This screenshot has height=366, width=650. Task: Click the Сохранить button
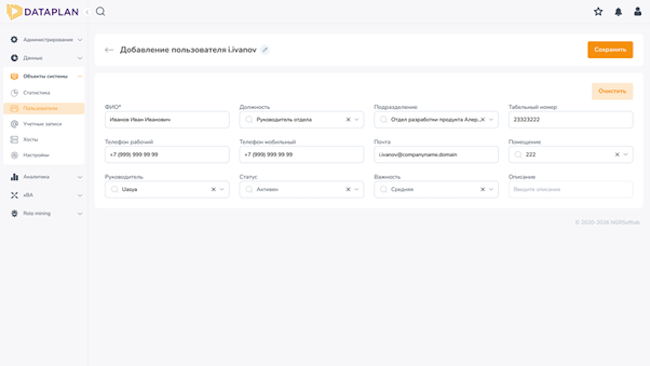[x=610, y=50]
